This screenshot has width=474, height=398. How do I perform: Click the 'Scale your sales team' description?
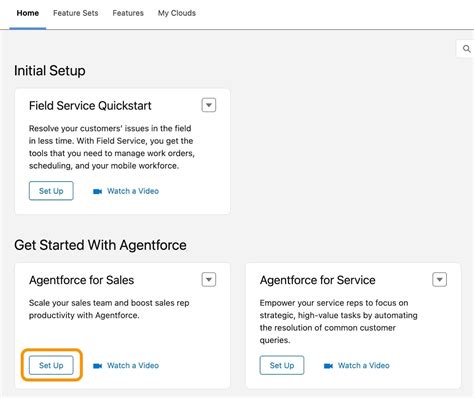pyautogui.click(x=109, y=309)
